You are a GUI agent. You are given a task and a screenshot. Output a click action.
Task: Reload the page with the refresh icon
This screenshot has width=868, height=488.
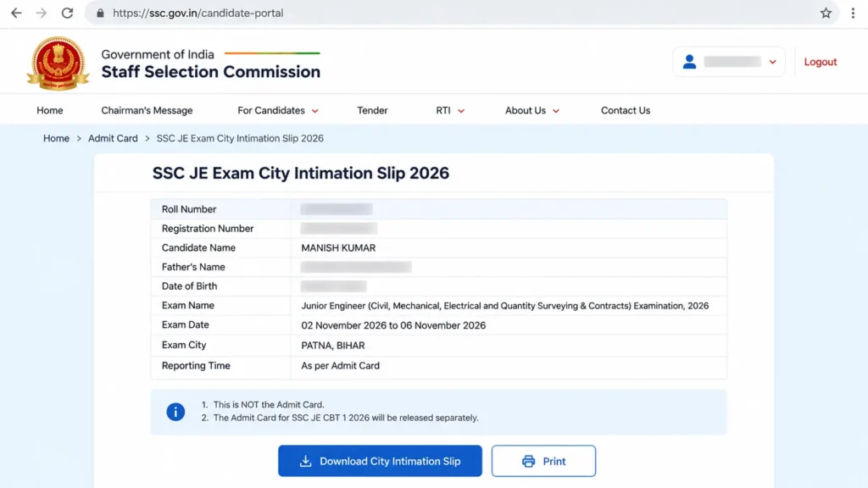click(x=67, y=13)
